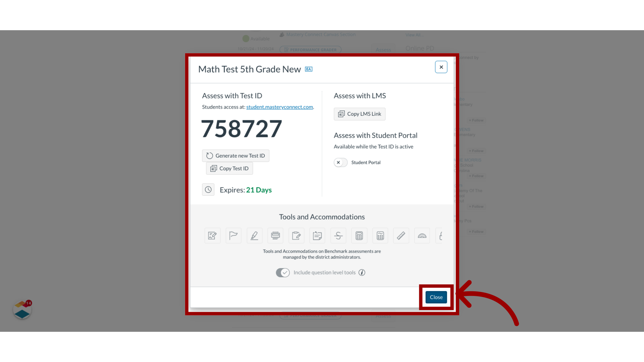Enable include question level tools
Screen dimensions: 644x362
283,272
